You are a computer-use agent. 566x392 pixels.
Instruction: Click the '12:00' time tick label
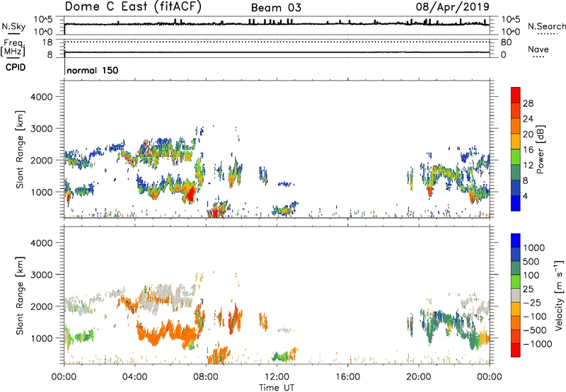277,377
